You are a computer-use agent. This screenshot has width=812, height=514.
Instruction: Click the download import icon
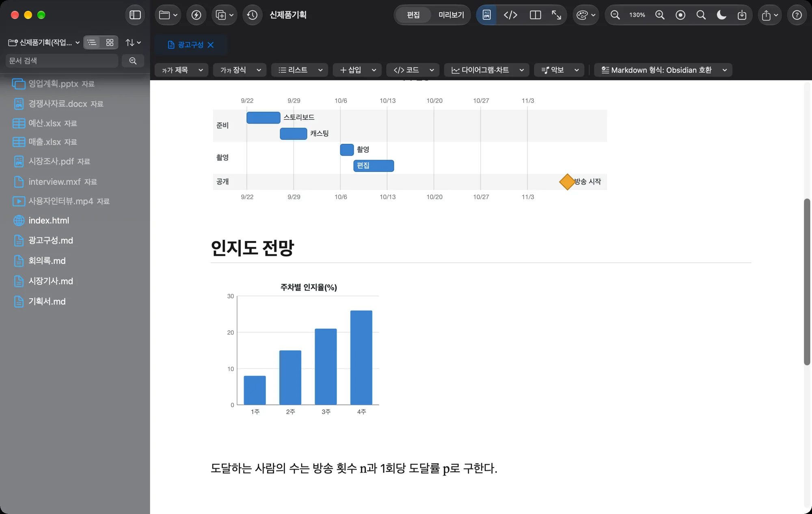pyautogui.click(x=742, y=15)
